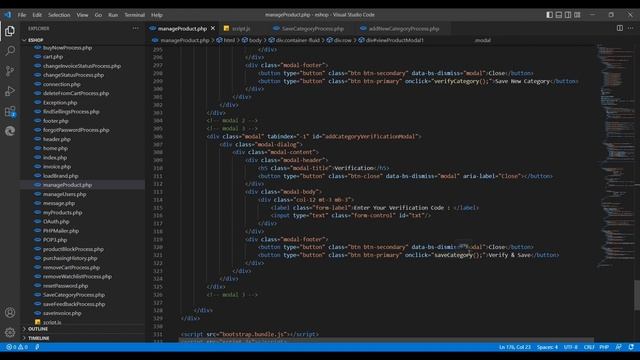Image resolution: width=640 pixels, height=360 pixels.
Task: Open the Edge browser tools icon
Action: [x=10, y=131]
